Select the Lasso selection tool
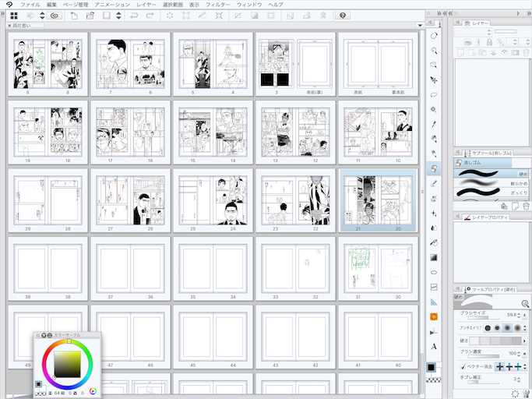Screen dimensions: 532x399 click(434, 95)
